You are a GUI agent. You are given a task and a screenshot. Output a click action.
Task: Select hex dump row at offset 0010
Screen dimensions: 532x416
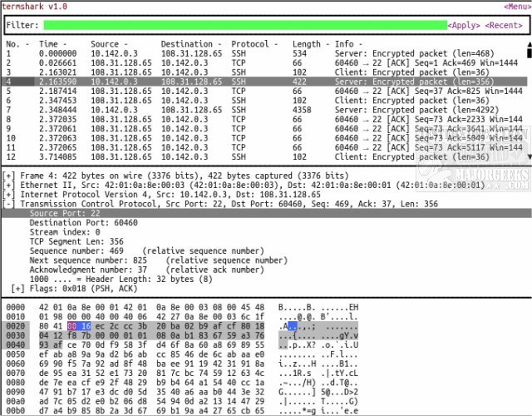coord(182,317)
